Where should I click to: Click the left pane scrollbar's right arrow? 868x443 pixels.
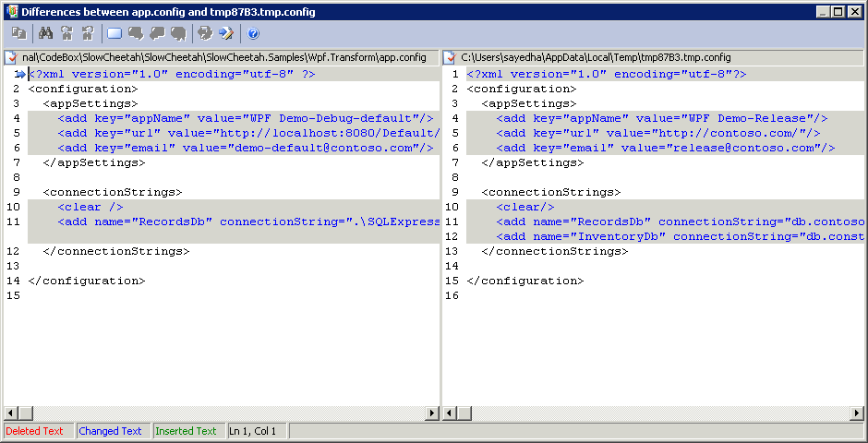click(432, 413)
